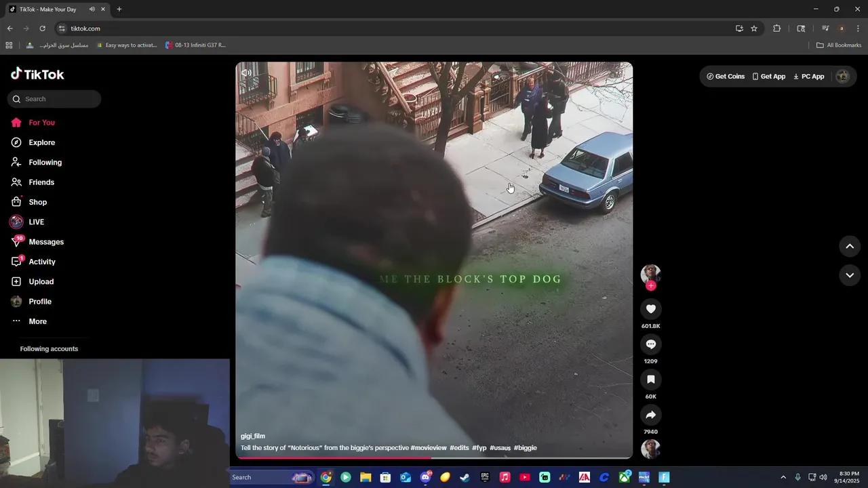Focus the TikTok search field

click(54, 99)
